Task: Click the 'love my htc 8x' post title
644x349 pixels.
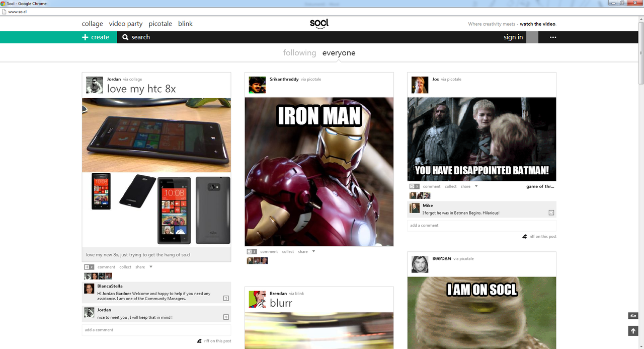Action: click(141, 89)
